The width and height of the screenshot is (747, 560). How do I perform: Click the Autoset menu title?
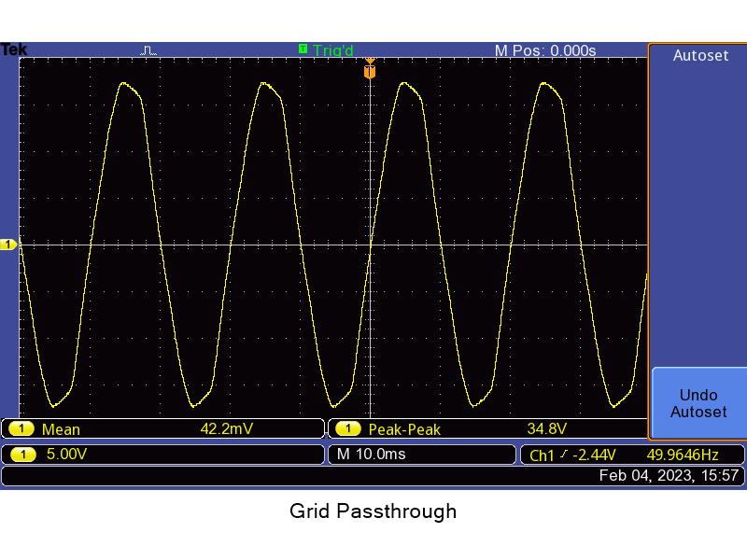click(700, 55)
